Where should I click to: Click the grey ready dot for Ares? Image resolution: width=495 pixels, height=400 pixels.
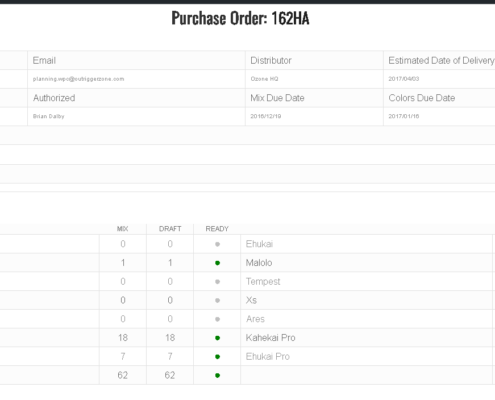pyautogui.click(x=217, y=319)
